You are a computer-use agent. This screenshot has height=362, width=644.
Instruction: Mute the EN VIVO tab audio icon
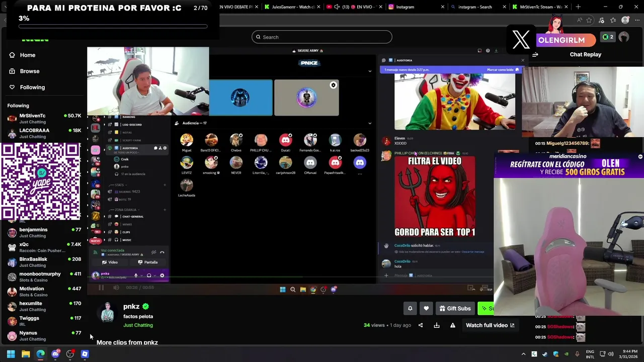pyautogui.click(x=337, y=7)
